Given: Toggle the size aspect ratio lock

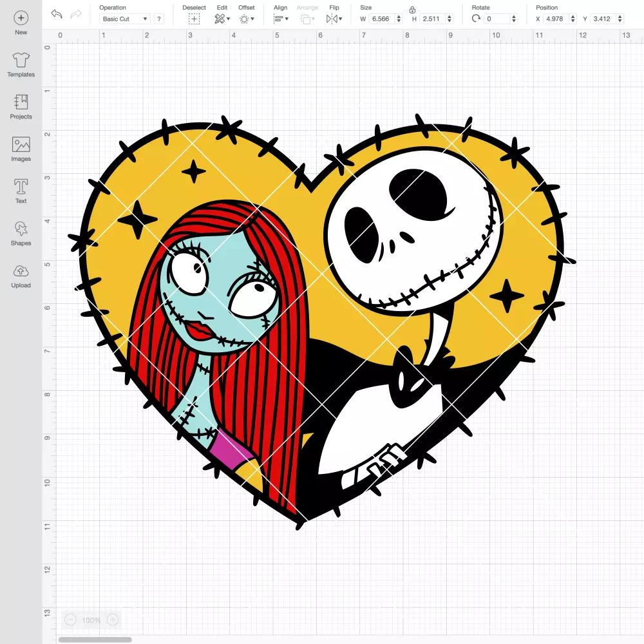Looking at the screenshot, I should coord(412,10).
